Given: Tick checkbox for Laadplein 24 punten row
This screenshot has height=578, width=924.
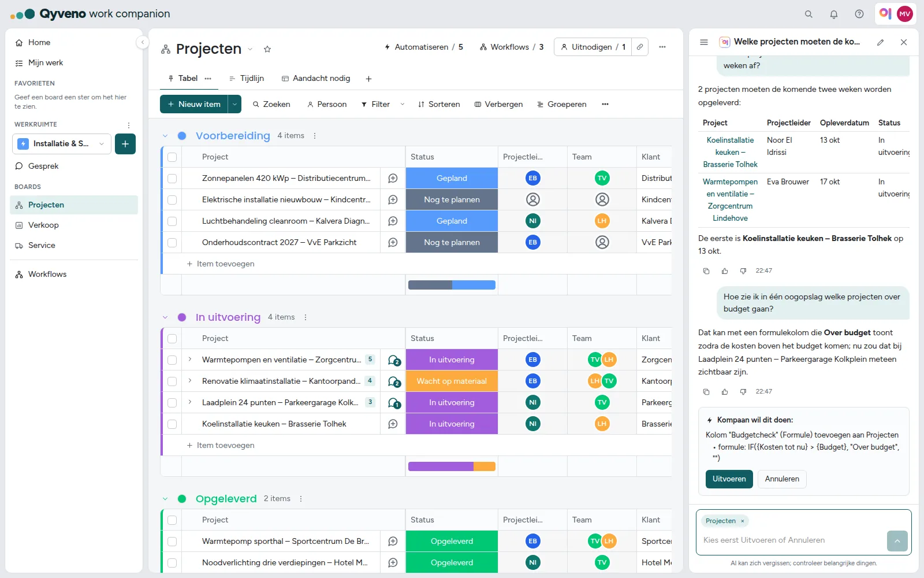Looking at the screenshot, I should [172, 403].
